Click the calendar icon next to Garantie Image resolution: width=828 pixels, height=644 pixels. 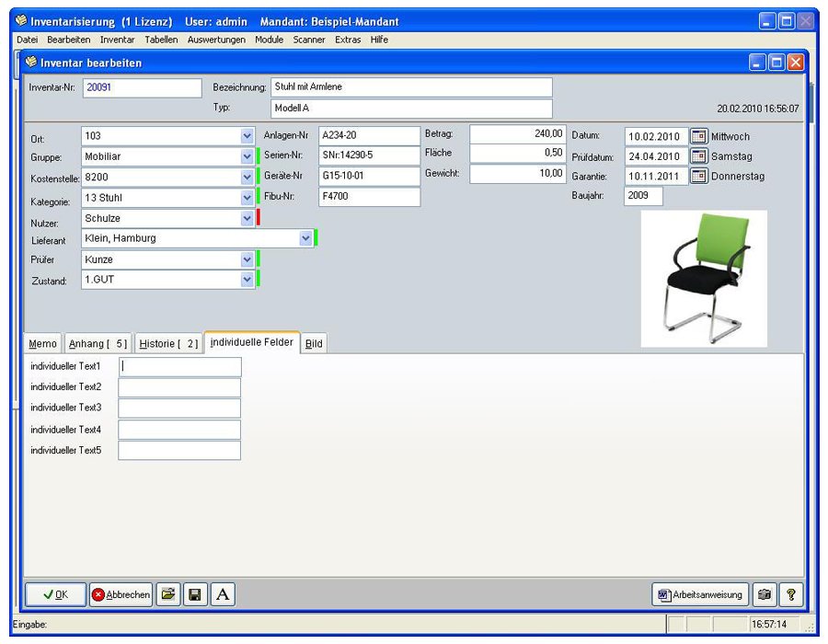pos(698,176)
